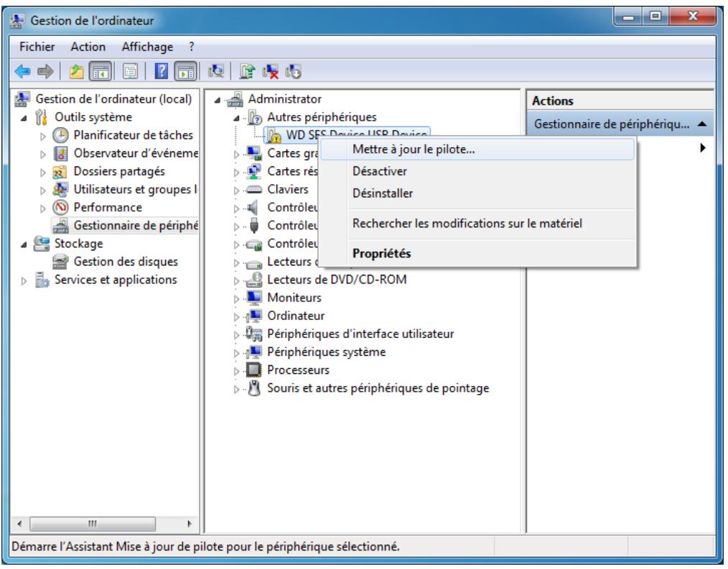Click the Gestion de l'ordinateur title bar icon
The height and width of the screenshot is (569, 728).
click(x=18, y=21)
